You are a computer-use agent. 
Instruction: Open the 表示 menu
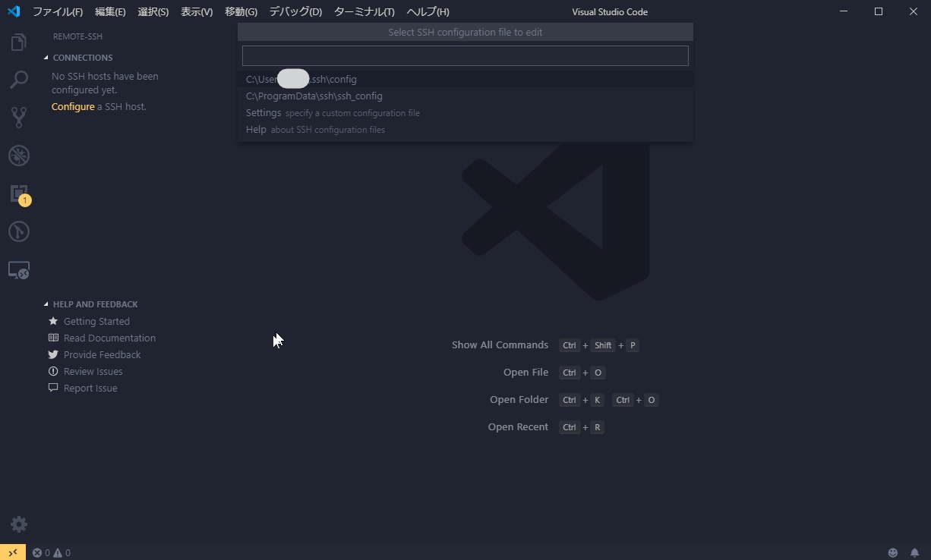(x=196, y=11)
